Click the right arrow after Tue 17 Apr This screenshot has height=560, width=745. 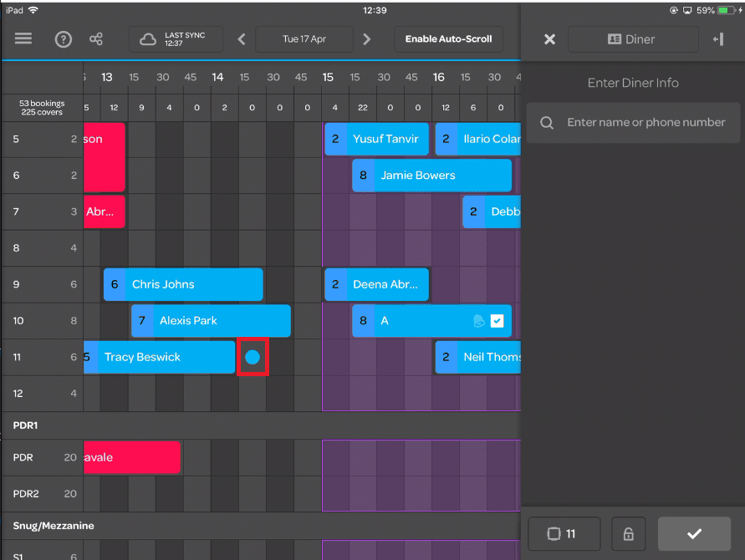tap(367, 38)
